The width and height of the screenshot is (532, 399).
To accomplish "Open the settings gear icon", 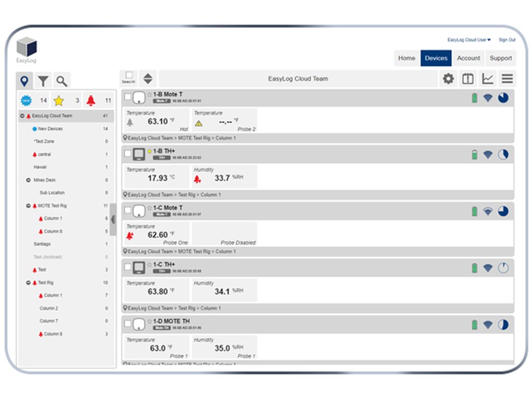I will tap(448, 79).
